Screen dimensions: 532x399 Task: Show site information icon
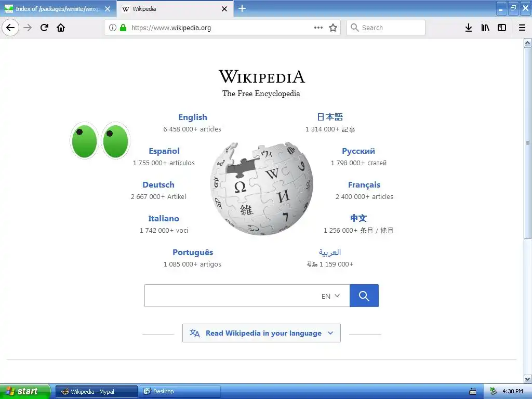[x=113, y=28]
